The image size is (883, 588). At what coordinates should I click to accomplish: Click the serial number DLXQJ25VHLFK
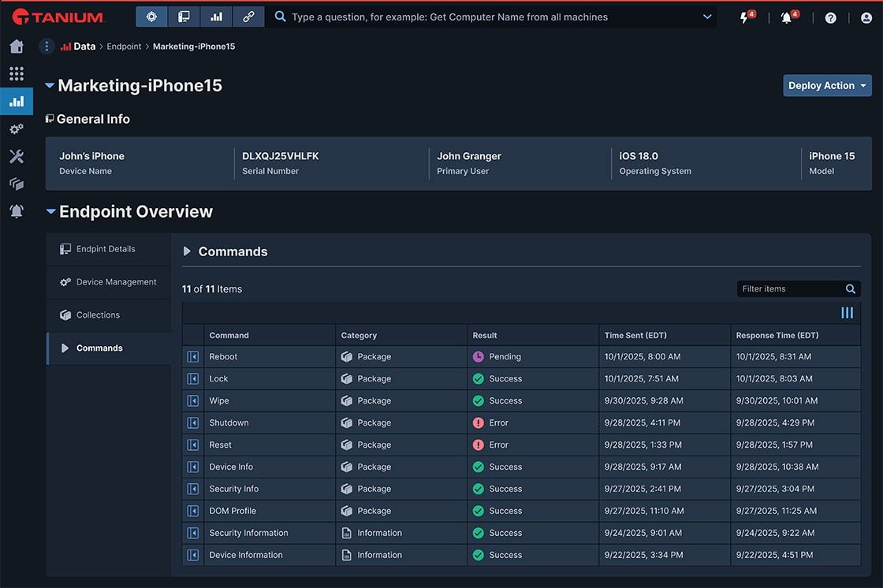click(281, 156)
